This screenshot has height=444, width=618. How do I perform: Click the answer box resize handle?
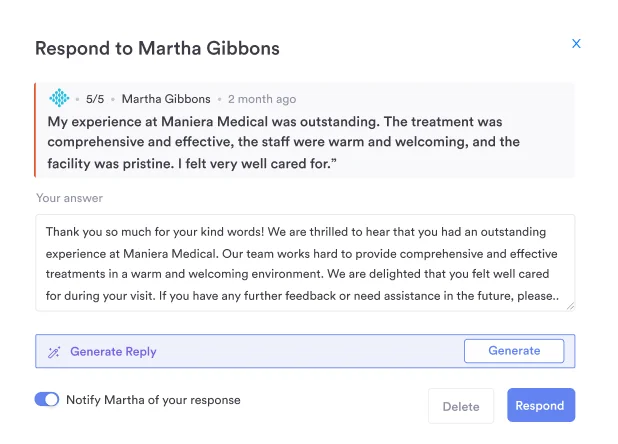coord(569,305)
